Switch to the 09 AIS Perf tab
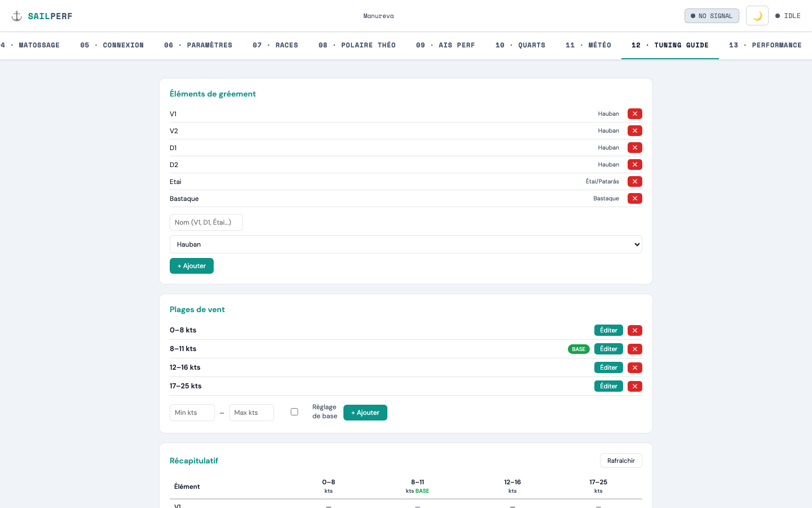The image size is (812, 508). pyautogui.click(x=445, y=45)
